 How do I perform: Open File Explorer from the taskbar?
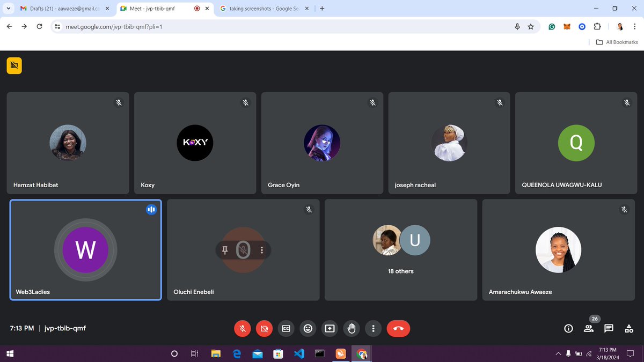[x=216, y=354]
